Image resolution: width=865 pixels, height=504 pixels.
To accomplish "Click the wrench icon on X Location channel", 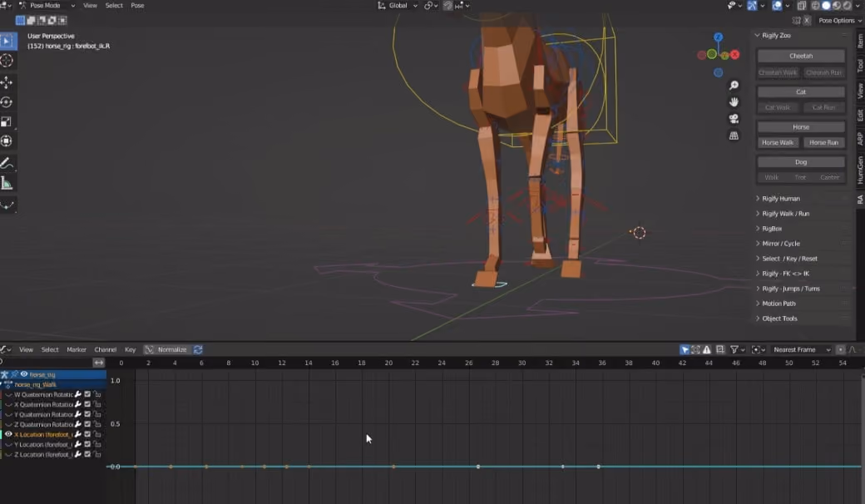I will 78,434.
